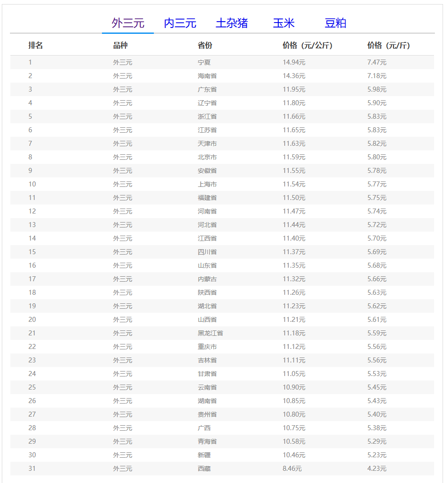This screenshot has height=483, width=448.
Task: Click the 5.90元 per-jin price
Action: pyautogui.click(x=377, y=103)
